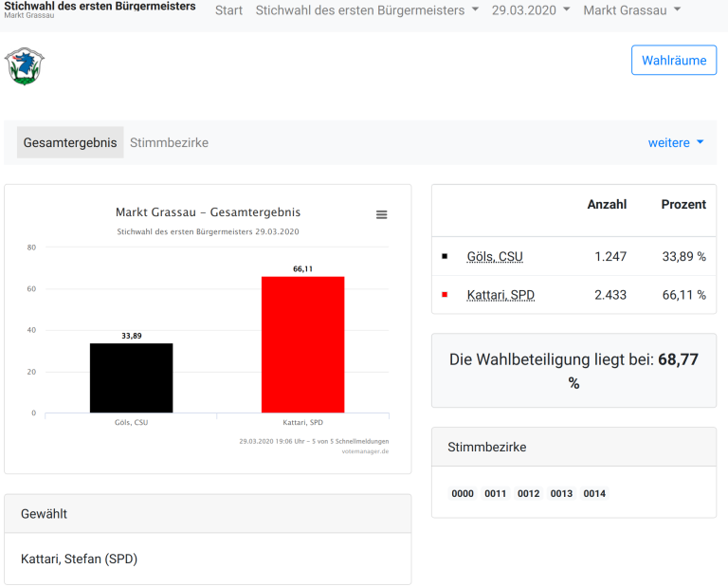Click the Anzahl column header
This screenshot has width=728, height=587.
point(607,204)
